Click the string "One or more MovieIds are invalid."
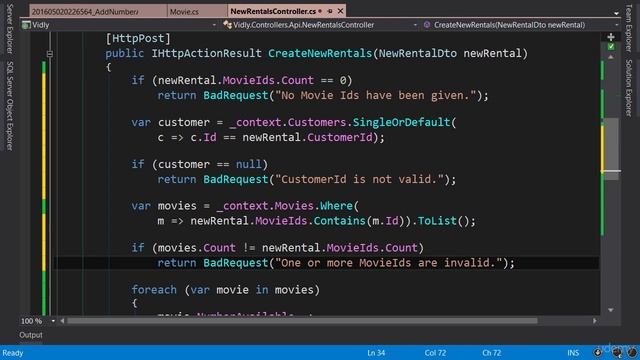This screenshot has height=360, width=640. [389, 263]
